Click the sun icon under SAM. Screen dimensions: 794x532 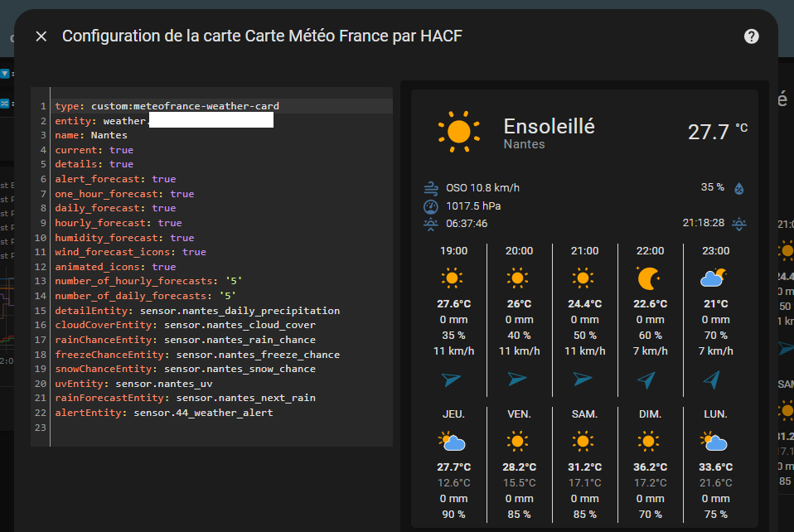[x=583, y=442]
